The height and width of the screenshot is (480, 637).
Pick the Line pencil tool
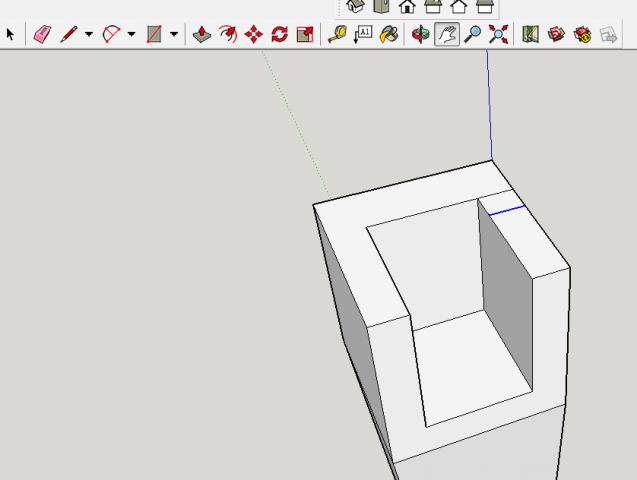point(68,34)
